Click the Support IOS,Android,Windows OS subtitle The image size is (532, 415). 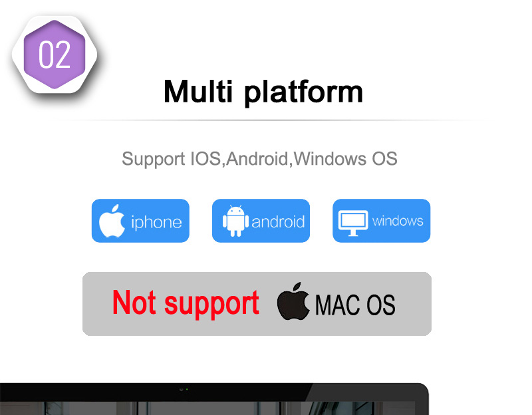click(259, 159)
